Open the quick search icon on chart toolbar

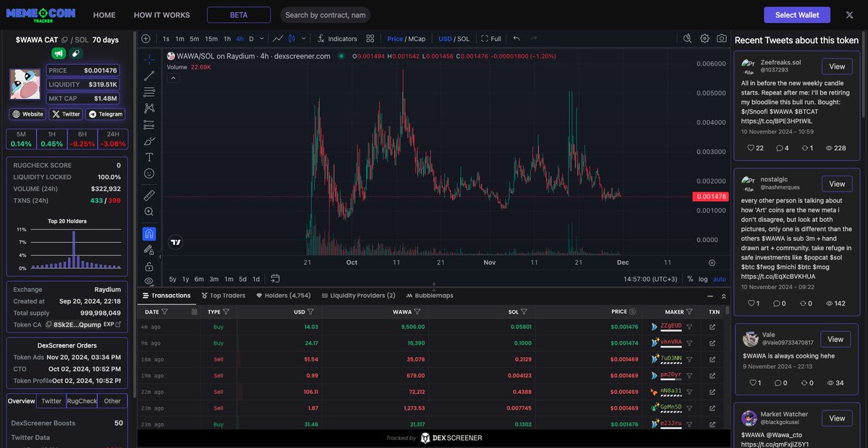687,38
